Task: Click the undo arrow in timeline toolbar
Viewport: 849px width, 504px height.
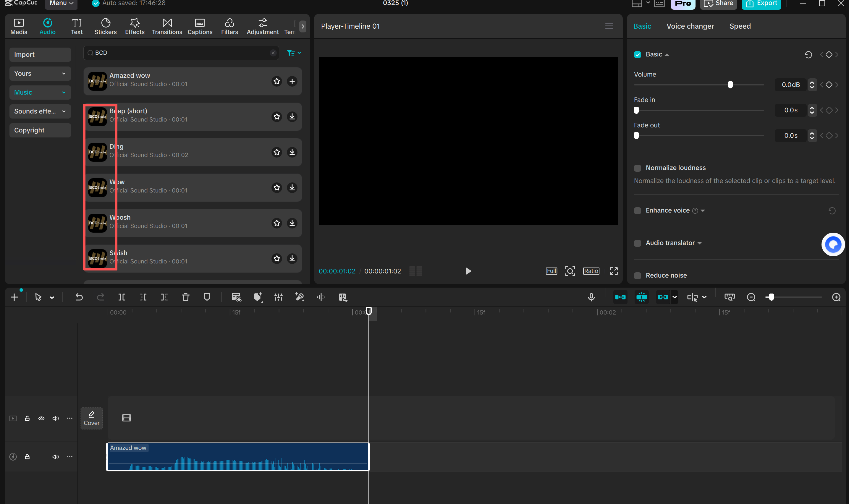Action: (x=79, y=297)
